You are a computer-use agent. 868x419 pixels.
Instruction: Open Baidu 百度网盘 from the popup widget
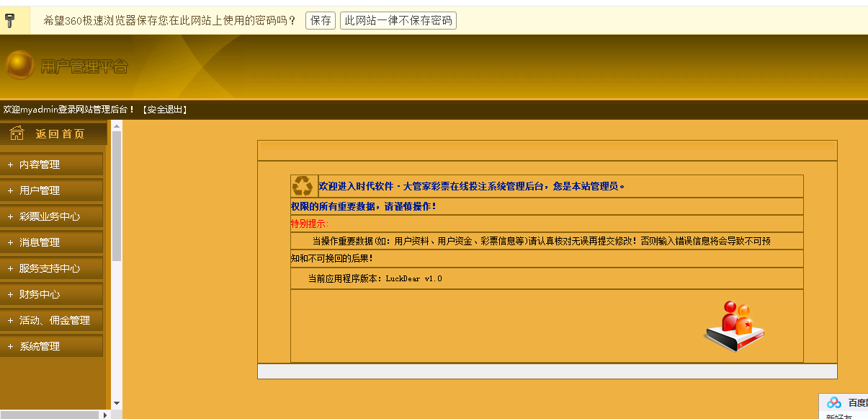[849, 403]
